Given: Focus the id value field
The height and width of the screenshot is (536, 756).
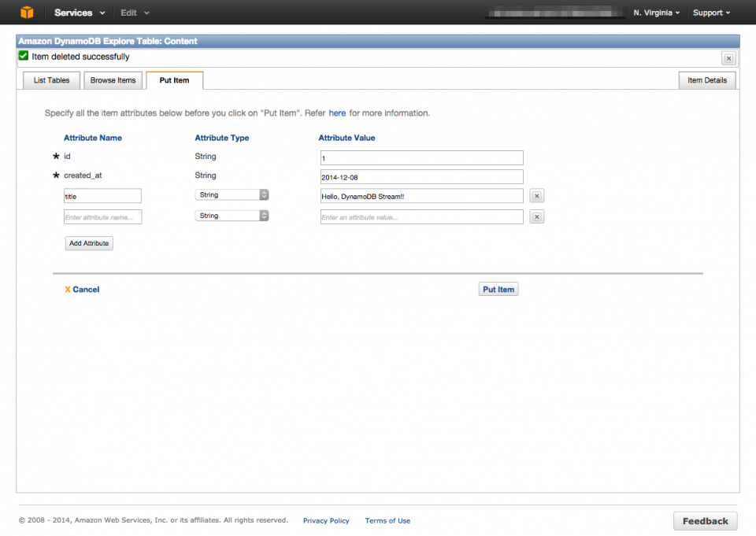Looking at the screenshot, I should (x=422, y=157).
